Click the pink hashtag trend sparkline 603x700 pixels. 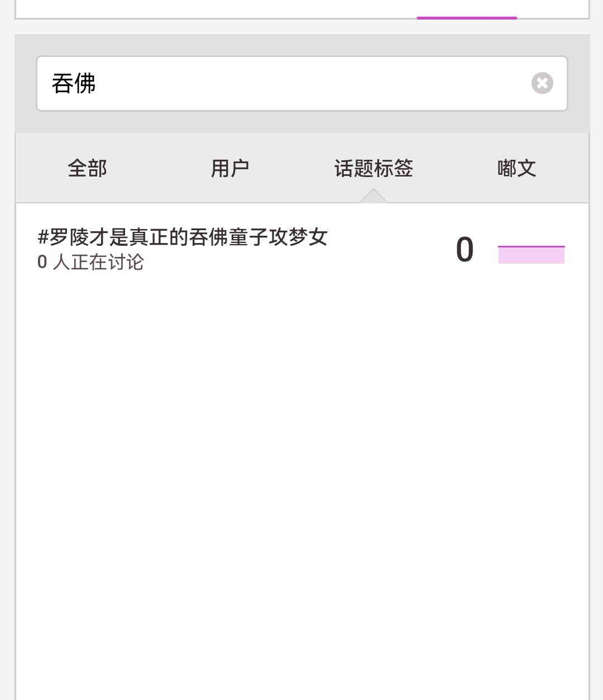[531, 254]
